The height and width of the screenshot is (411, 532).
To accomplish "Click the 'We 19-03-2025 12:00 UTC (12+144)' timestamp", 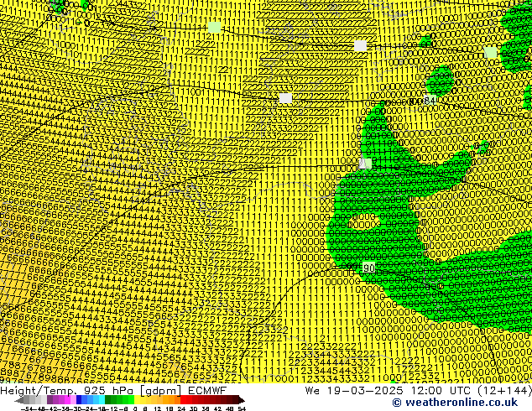I will click(418, 390).
